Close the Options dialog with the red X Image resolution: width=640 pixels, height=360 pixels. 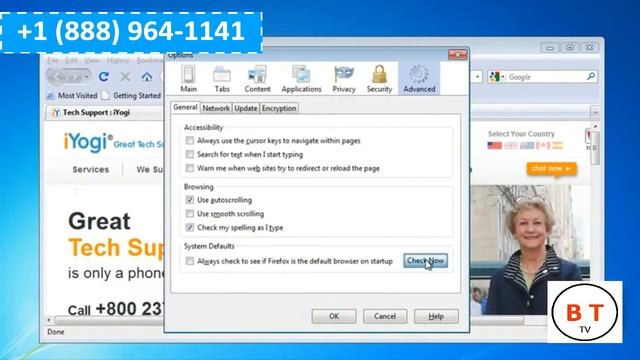click(458, 54)
